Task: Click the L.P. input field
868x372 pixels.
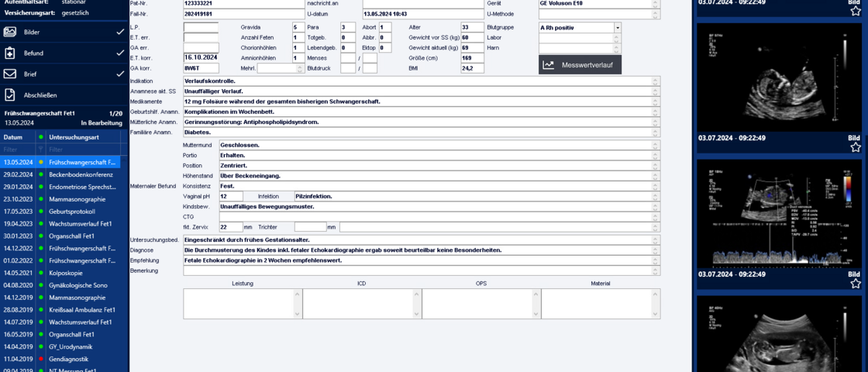Action: [201, 27]
